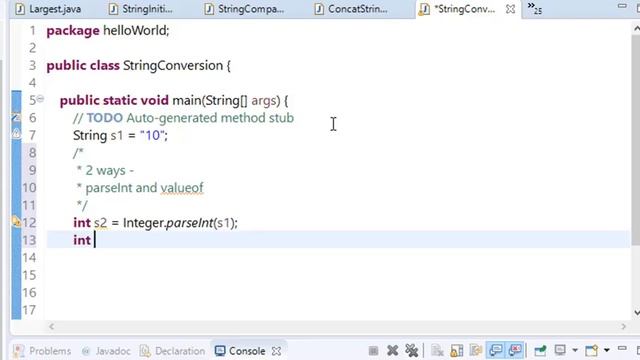The height and width of the screenshot is (360, 640).
Task: Show the hidden editors overflow list
Action: pos(535,8)
